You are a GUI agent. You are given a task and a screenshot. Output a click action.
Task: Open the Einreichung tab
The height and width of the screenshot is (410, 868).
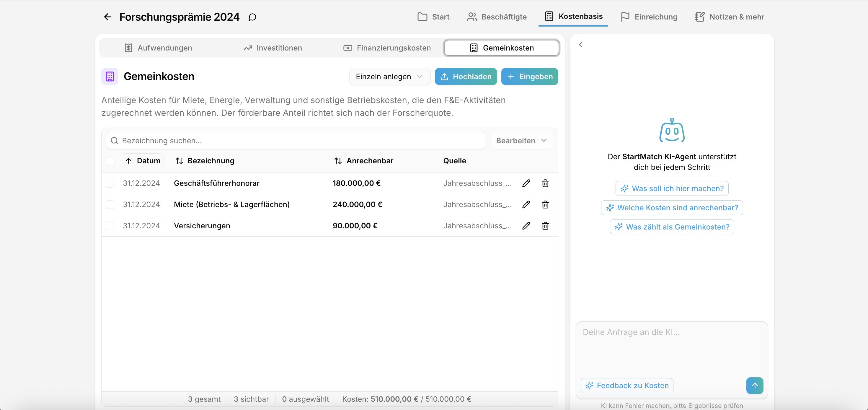pos(649,17)
